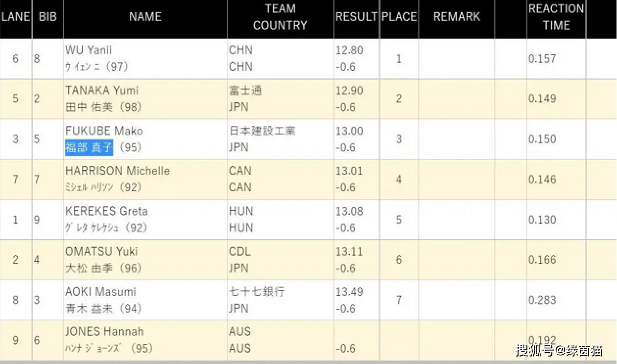617x364 pixels.
Task: Click the REMARK column header
Action: click(456, 17)
